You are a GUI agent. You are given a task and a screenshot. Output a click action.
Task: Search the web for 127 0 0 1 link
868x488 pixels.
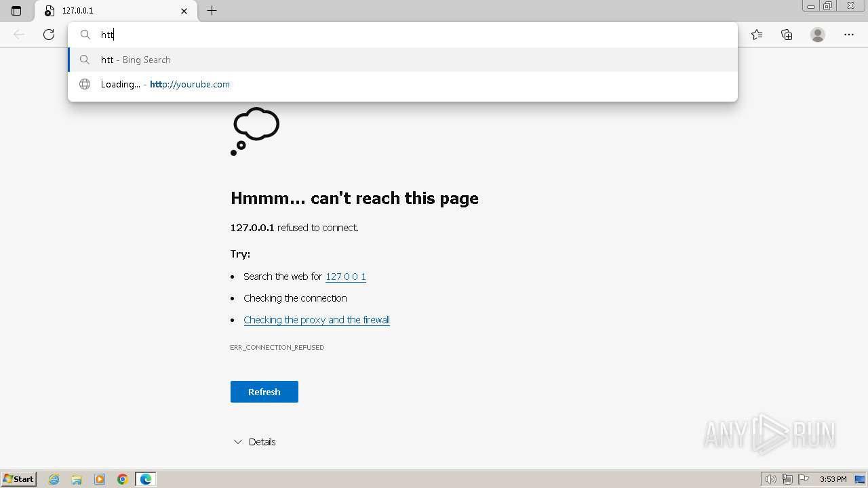(346, 277)
